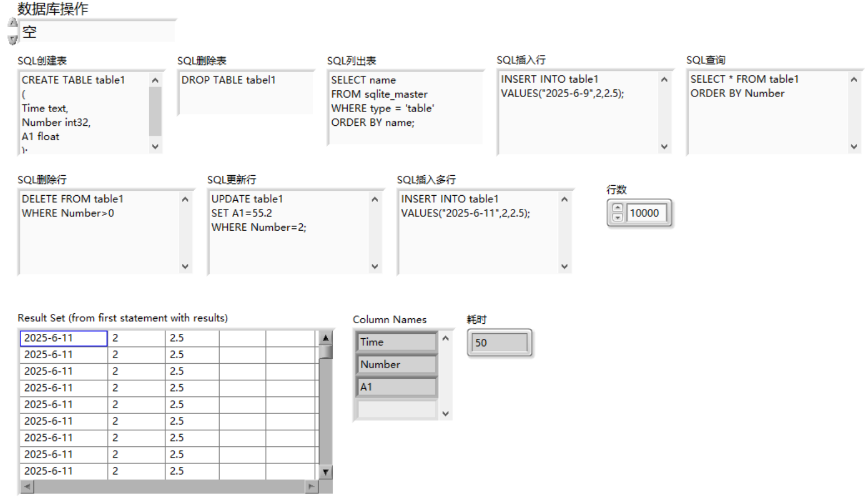Select the first 2025-6-11 cell in Result Set
Screen dimensions: 865x504
[63, 338]
